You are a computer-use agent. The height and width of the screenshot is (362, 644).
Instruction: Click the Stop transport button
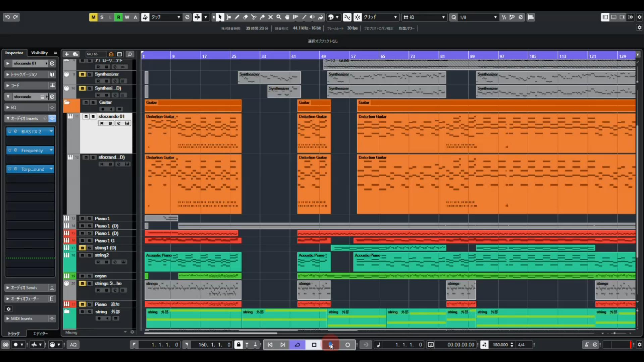point(314,345)
